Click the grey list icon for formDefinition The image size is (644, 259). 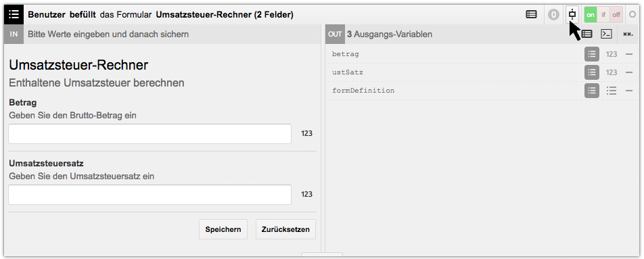point(592,91)
